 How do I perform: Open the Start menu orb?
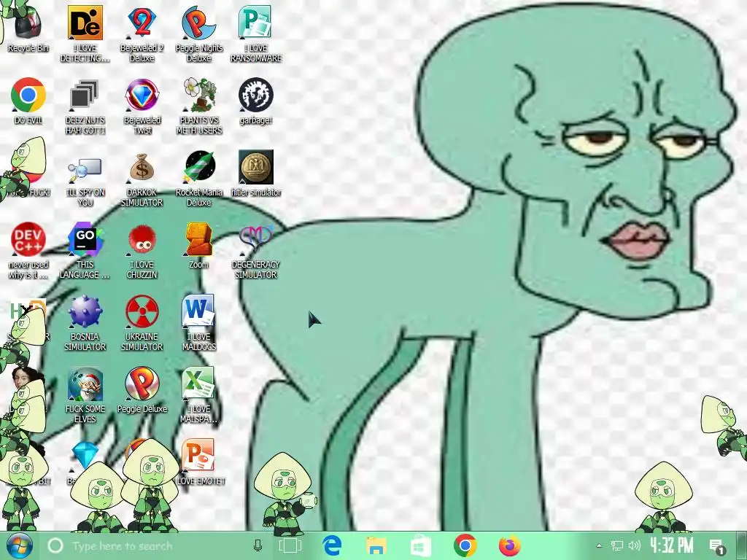(19, 545)
